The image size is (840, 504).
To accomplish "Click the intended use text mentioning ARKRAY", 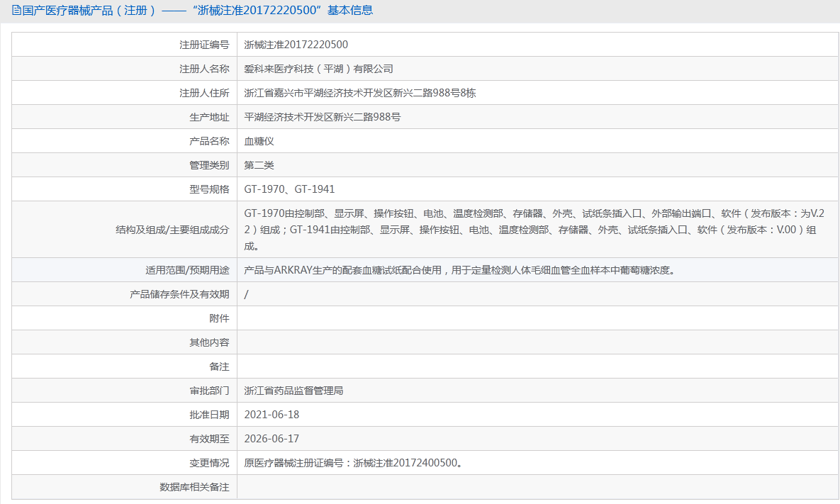I will tap(459, 270).
